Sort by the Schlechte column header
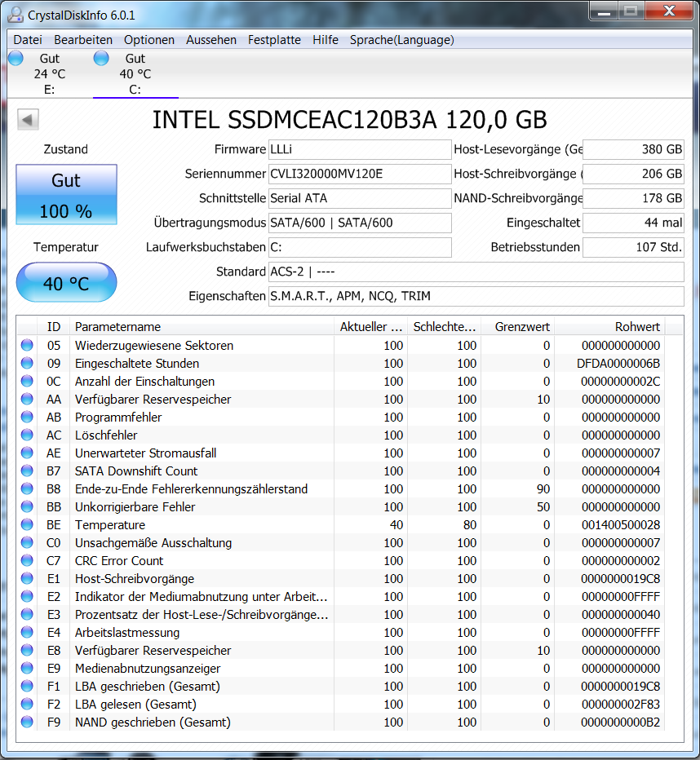700x760 pixels. (444, 327)
